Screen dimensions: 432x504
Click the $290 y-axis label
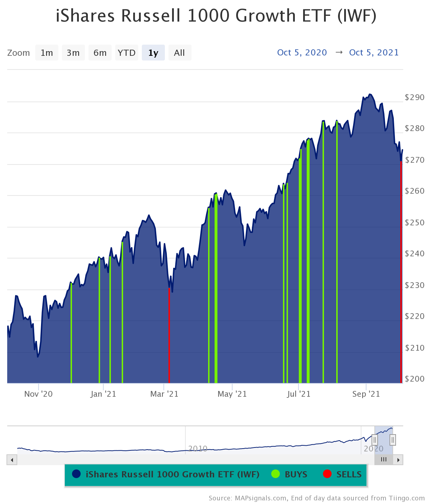click(415, 97)
